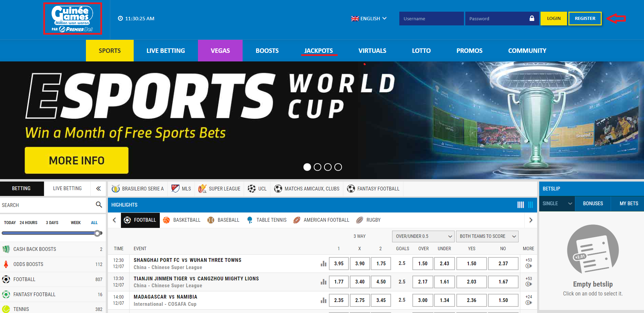Show previous sports with left chevron
Viewport: 644px width, 313px height.
(114, 220)
